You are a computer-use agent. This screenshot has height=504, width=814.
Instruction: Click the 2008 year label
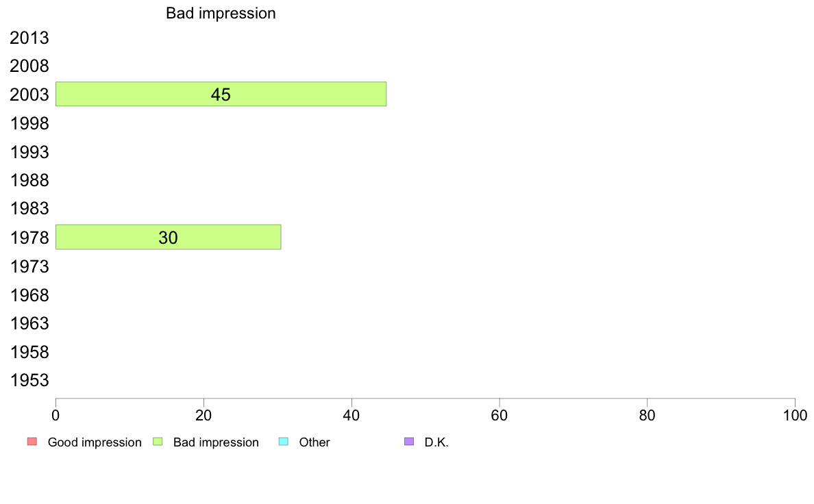coord(29,66)
